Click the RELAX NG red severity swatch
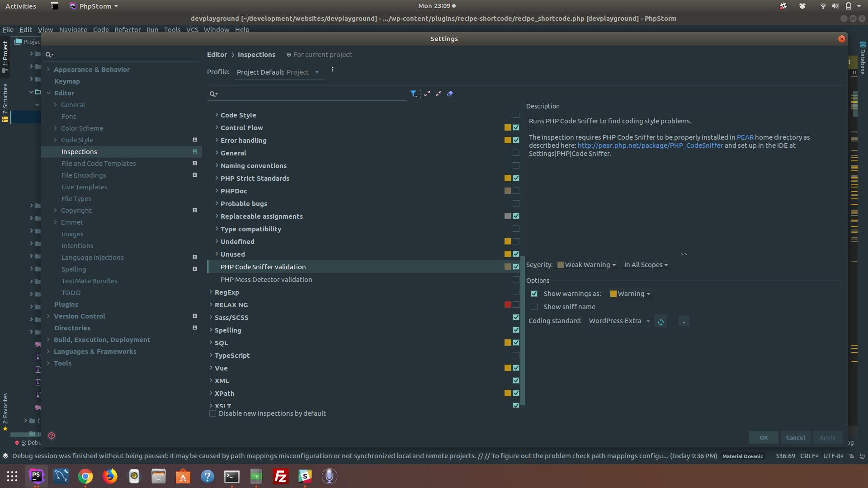Image resolution: width=868 pixels, height=488 pixels. tap(508, 305)
